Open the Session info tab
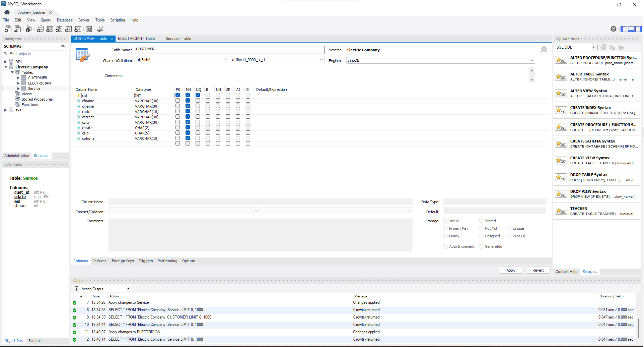Viewport: 644px width, 347px height. tap(35, 341)
